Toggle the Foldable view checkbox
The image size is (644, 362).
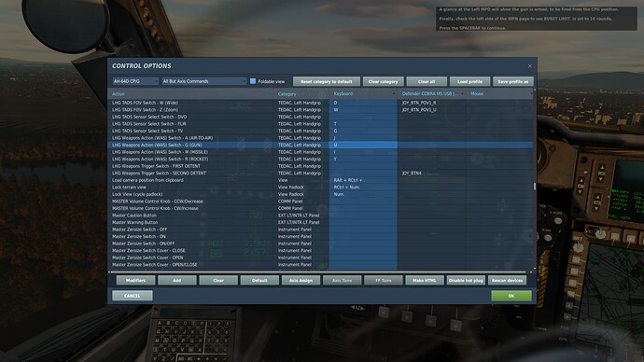click(x=253, y=81)
